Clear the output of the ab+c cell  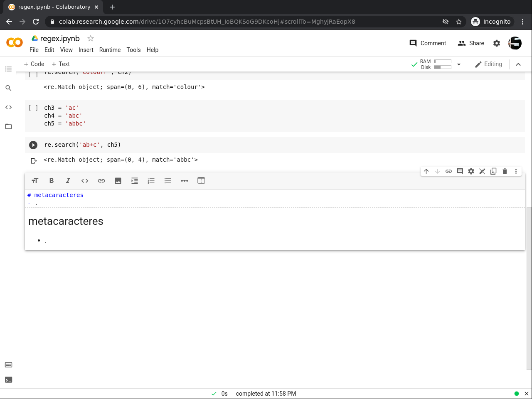pyautogui.click(x=34, y=160)
